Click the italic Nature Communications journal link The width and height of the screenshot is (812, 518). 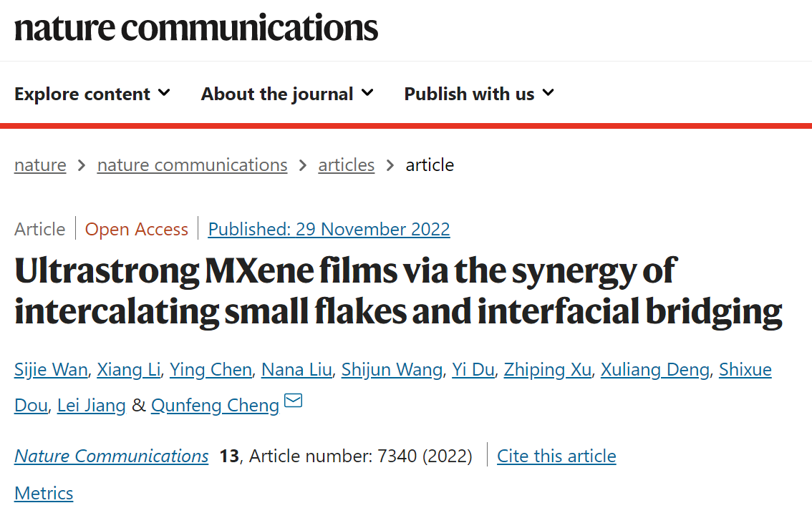(112, 456)
